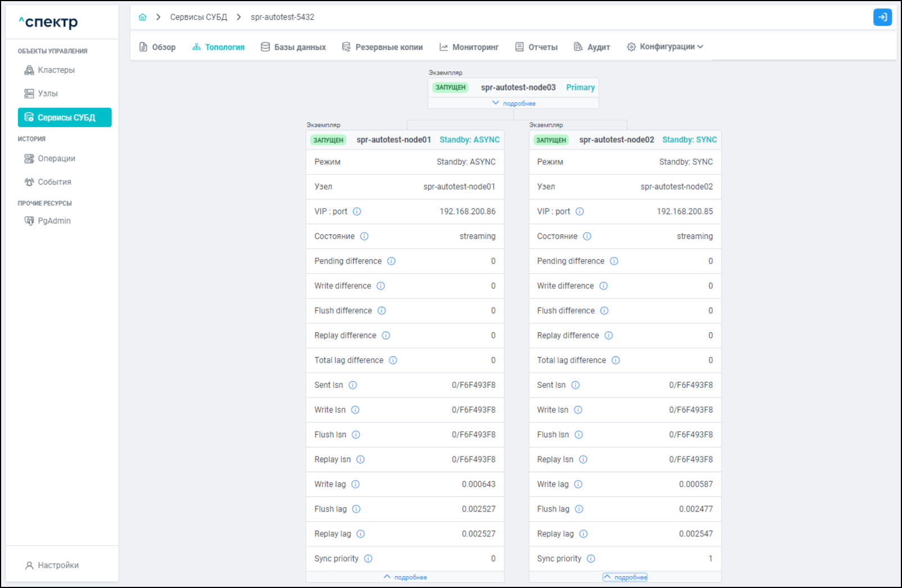This screenshot has width=902, height=588.
Task: Open Настройки at the sidebar bottom
Action: (58, 566)
